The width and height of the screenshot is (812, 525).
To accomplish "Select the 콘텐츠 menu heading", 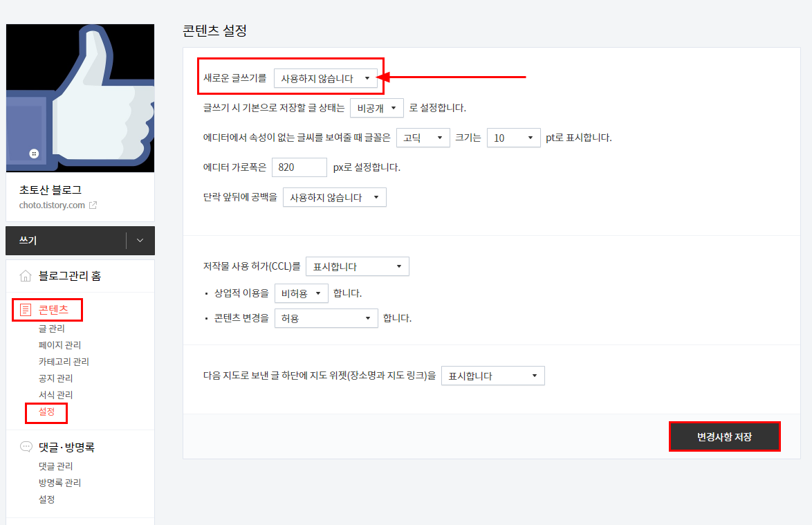I will tap(53, 310).
